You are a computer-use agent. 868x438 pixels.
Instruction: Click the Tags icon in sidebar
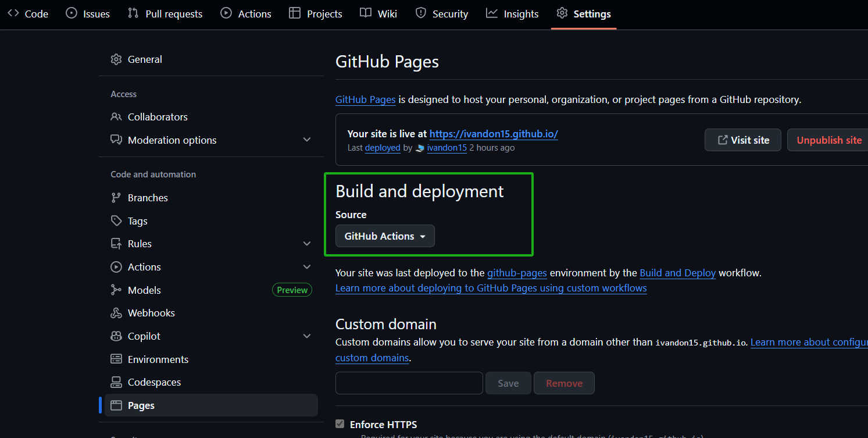click(116, 221)
